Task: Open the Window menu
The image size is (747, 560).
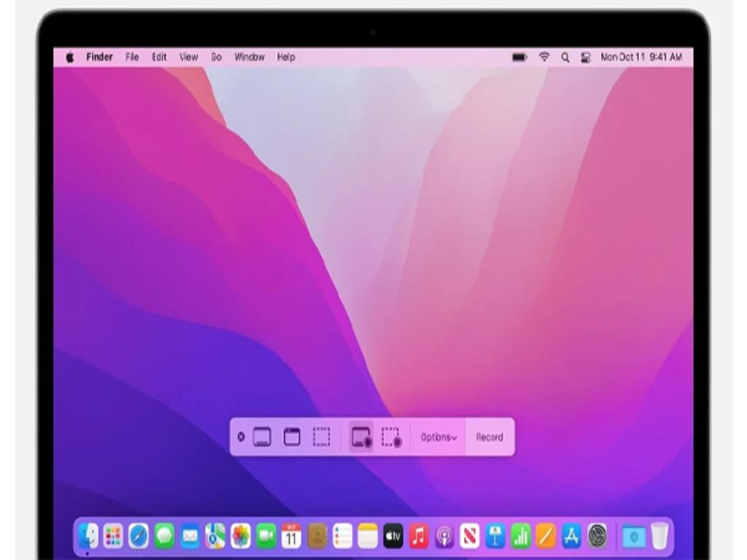Action: pos(249,57)
